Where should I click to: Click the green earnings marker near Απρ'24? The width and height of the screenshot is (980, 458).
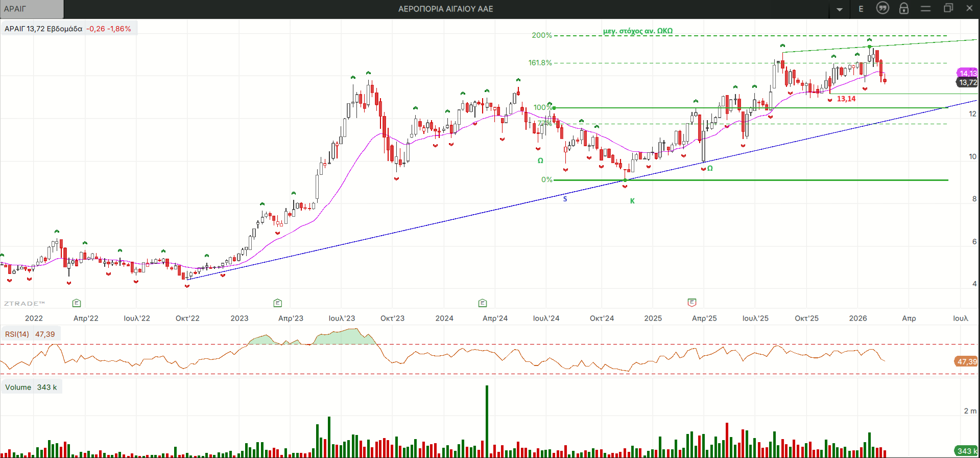[483, 303]
